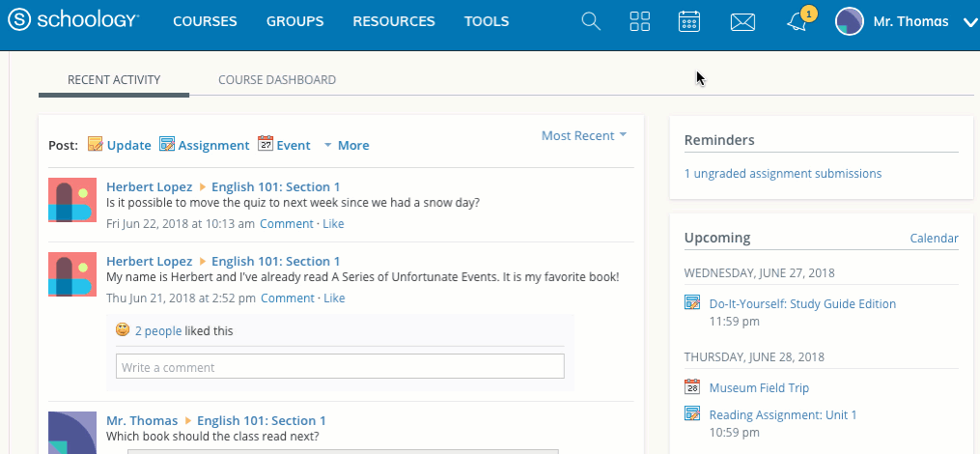Open the Resources menu
980x454 pixels.
pos(394,21)
